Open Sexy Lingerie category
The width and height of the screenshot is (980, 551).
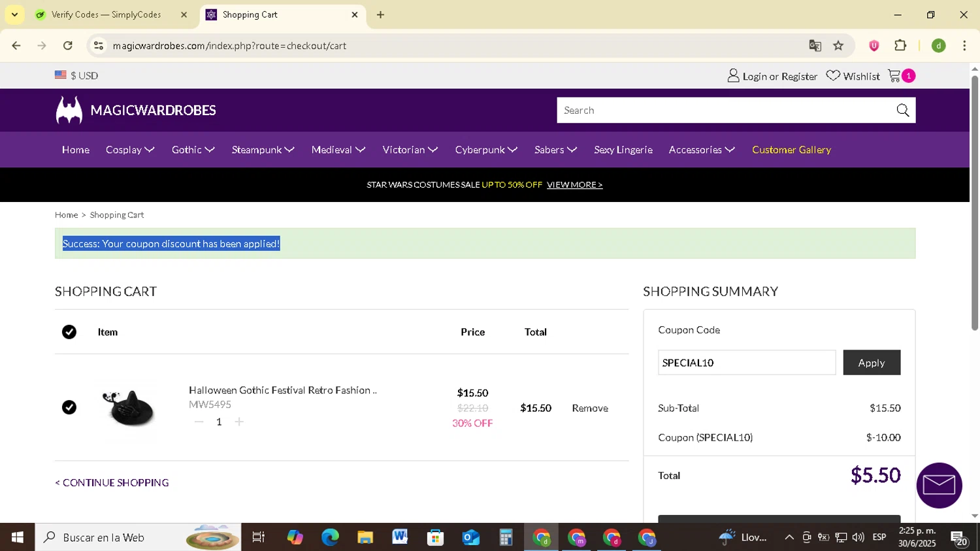coord(623,150)
